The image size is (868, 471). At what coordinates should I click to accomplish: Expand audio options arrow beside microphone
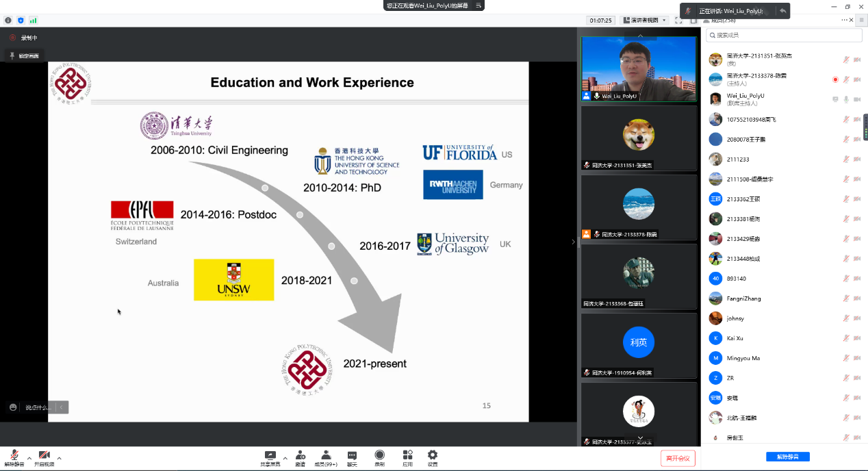point(29,458)
